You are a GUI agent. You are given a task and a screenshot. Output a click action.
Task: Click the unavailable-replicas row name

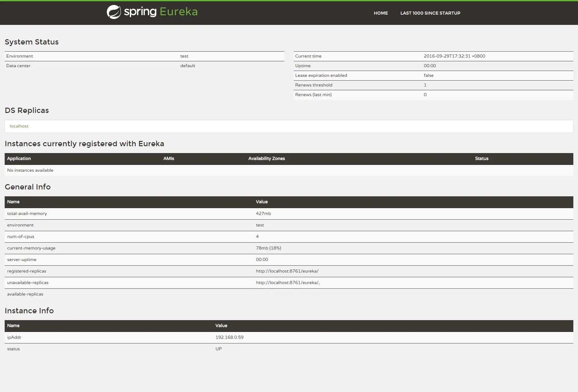pyautogui.click(x=28, y=282)
